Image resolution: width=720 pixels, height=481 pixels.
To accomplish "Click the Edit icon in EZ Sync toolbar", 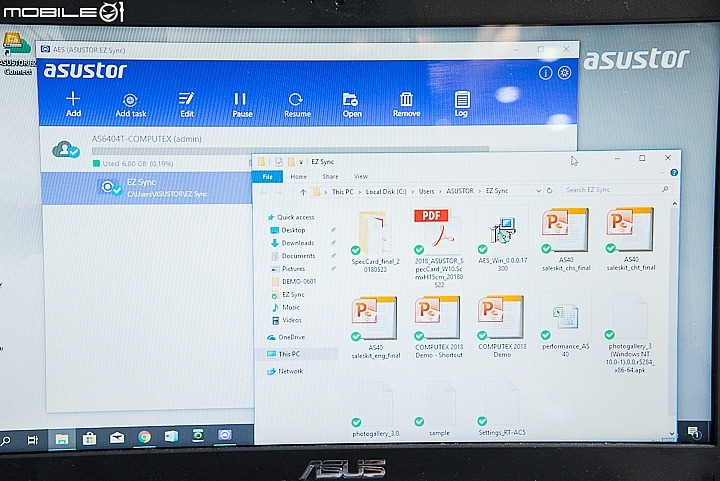I will 186,105.
